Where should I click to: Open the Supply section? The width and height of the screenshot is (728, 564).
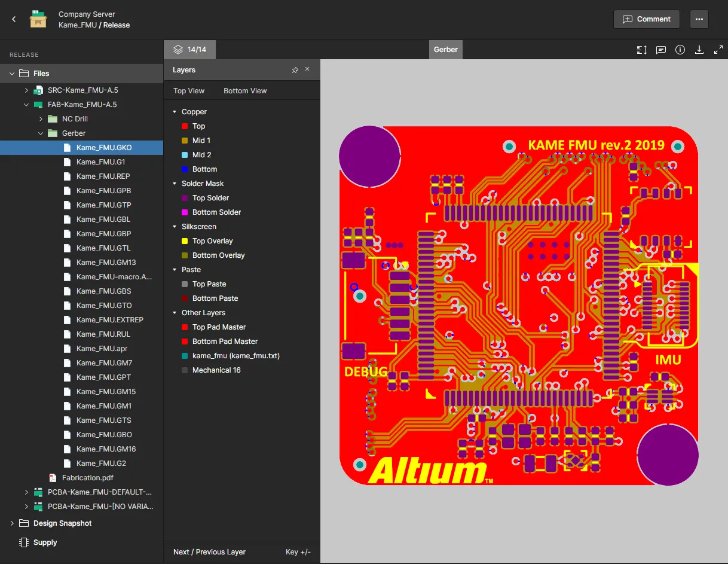pyautogui.click(x=45, y=542)
